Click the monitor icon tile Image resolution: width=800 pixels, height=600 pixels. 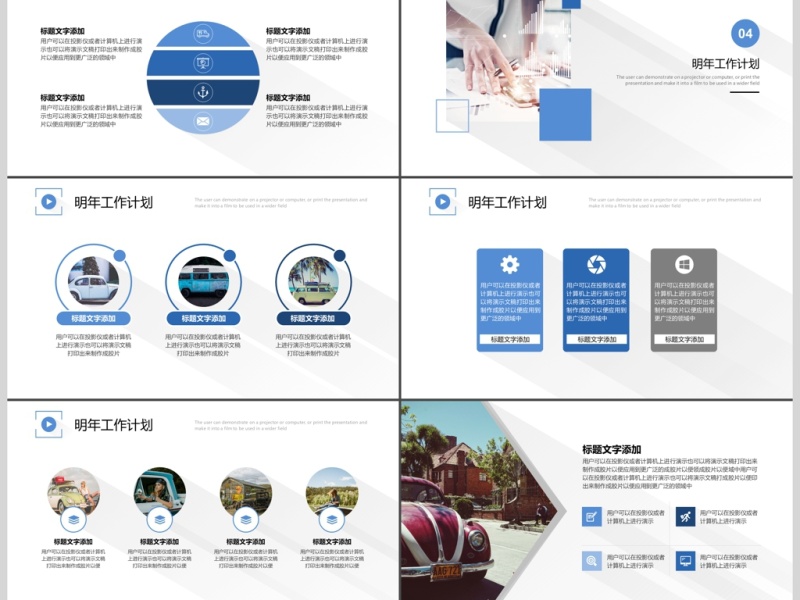coord(685,561)
